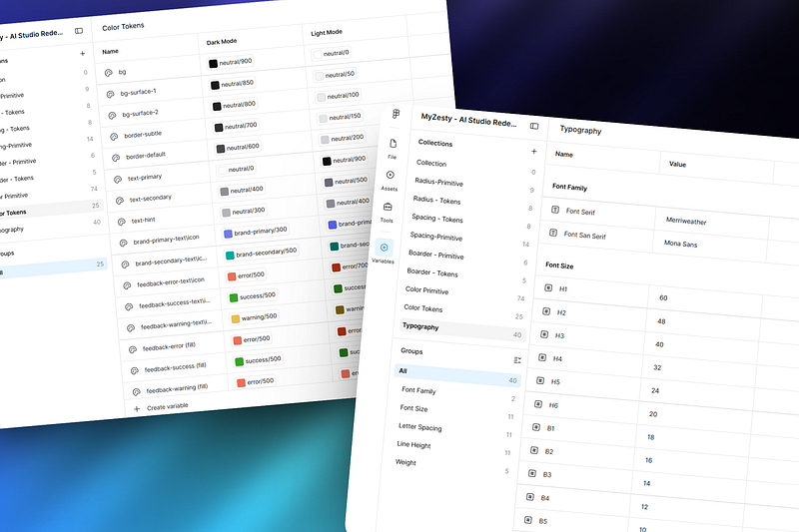The height and width of the screenshot is (532, 799).
Task: Click the text-hint variable name
Action: point(143,221)
